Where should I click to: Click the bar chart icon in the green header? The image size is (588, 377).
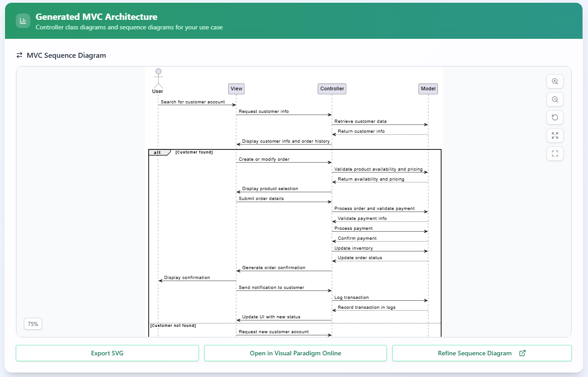(23, 21)
